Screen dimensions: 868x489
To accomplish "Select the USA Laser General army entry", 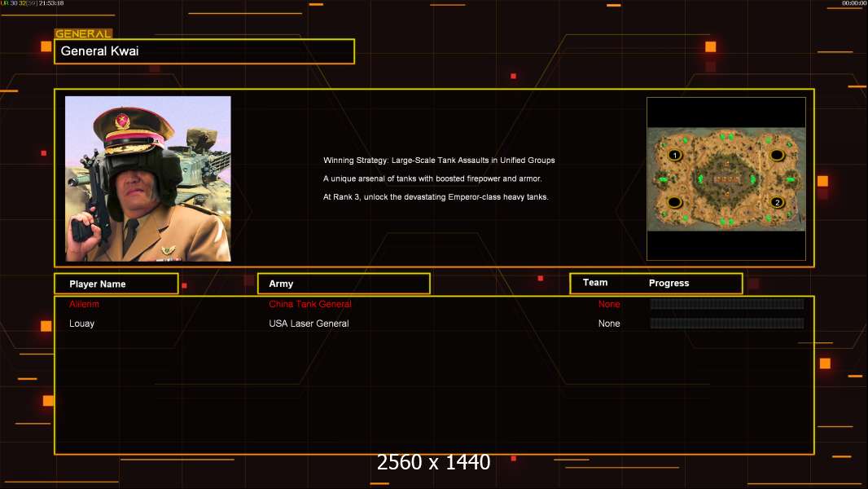I will [309, 324].
